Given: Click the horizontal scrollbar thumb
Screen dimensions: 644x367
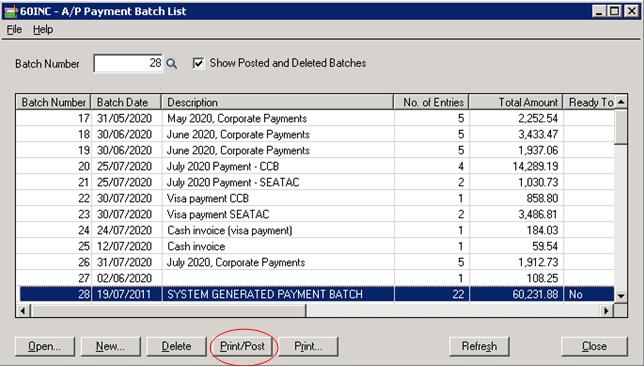Looking at the screenshot, I should point(168,311).
